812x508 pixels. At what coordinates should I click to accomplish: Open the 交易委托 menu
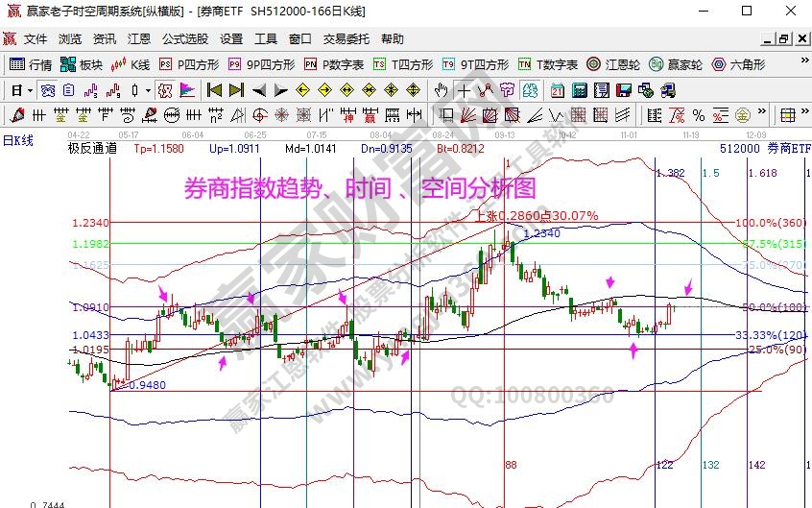[346, 39]
